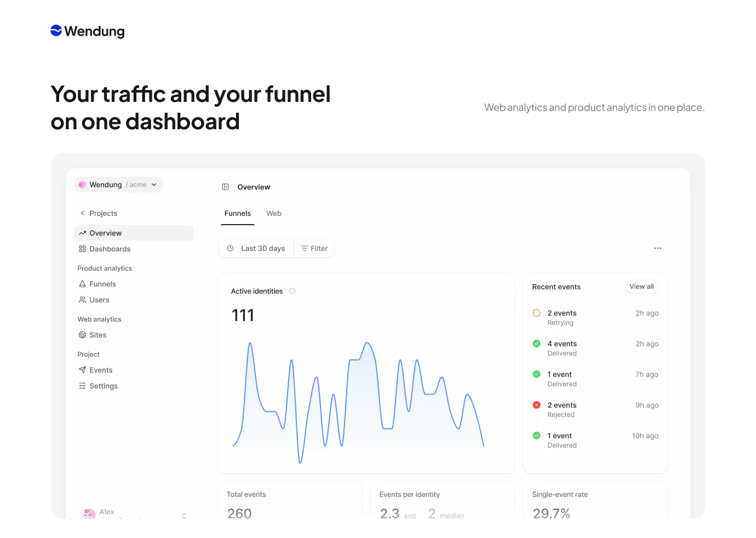Click the Active identities line chart
This screenshot has width=756, height=538.
[x=358, y=402]
